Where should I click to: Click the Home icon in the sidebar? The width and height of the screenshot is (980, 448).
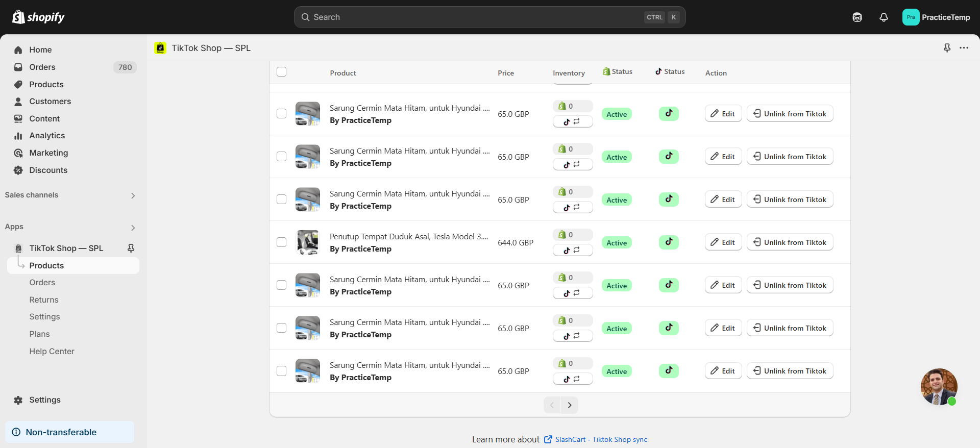pyautogui.click(x=18, y=50)
